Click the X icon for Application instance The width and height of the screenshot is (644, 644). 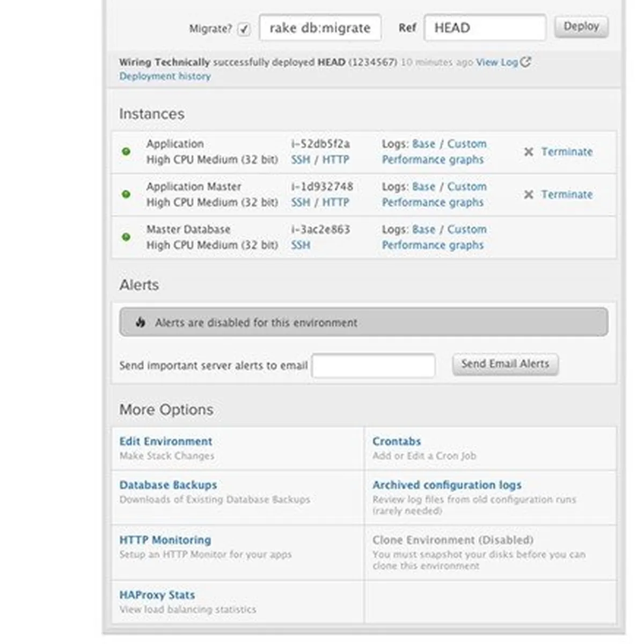coord(529,152)
